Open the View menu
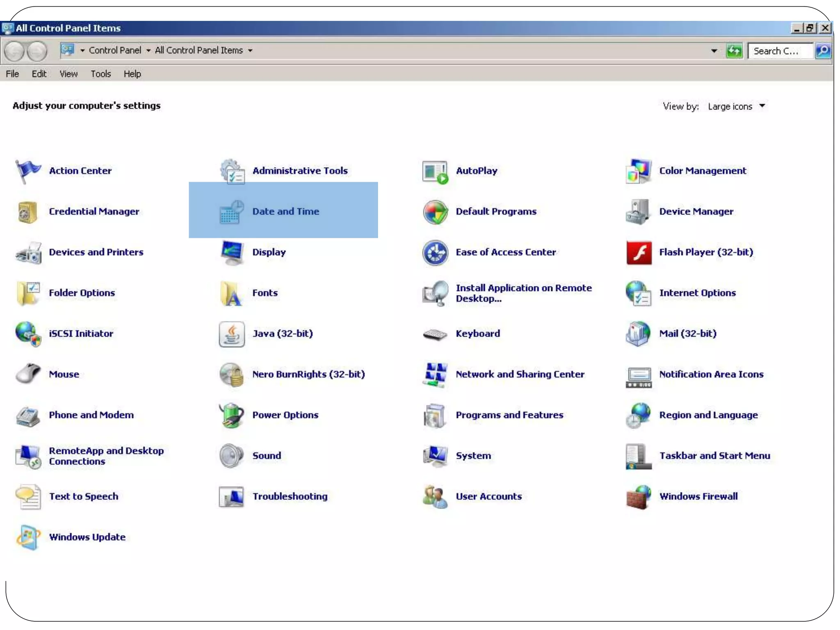This screenshot has width=840, height=630. tap(68, 74)
